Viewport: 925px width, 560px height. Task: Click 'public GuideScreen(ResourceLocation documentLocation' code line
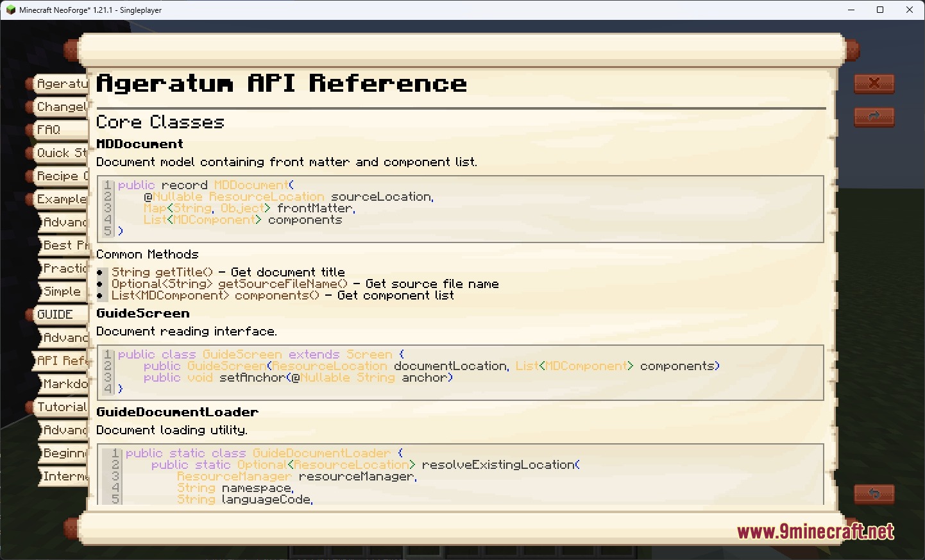pyautogui.click(x=432, y=366)
